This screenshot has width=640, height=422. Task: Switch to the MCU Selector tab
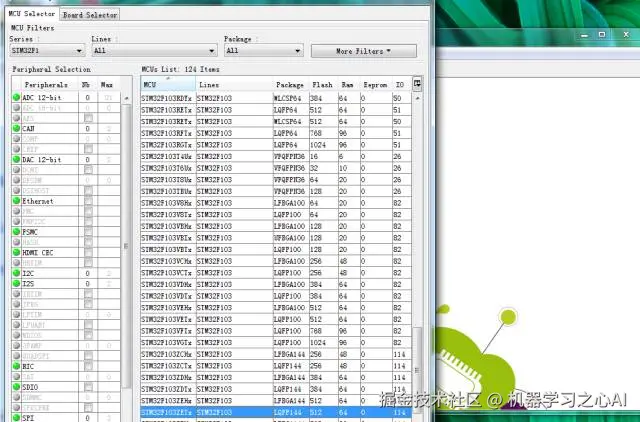point(32,14)
